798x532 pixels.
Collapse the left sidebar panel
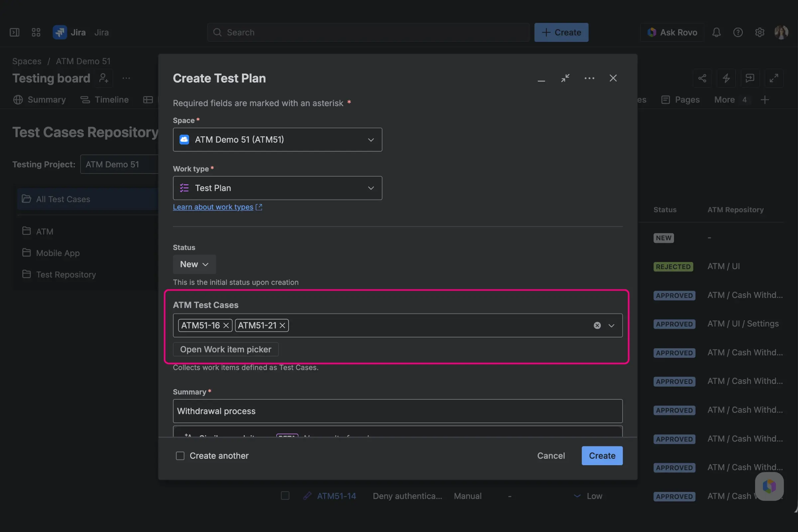[14, 32]
